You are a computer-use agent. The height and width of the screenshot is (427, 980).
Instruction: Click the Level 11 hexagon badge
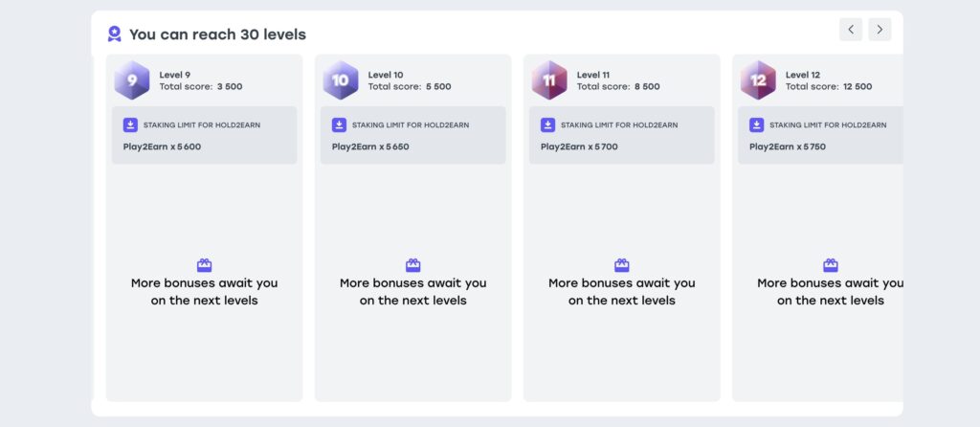(x=549, y=80)
